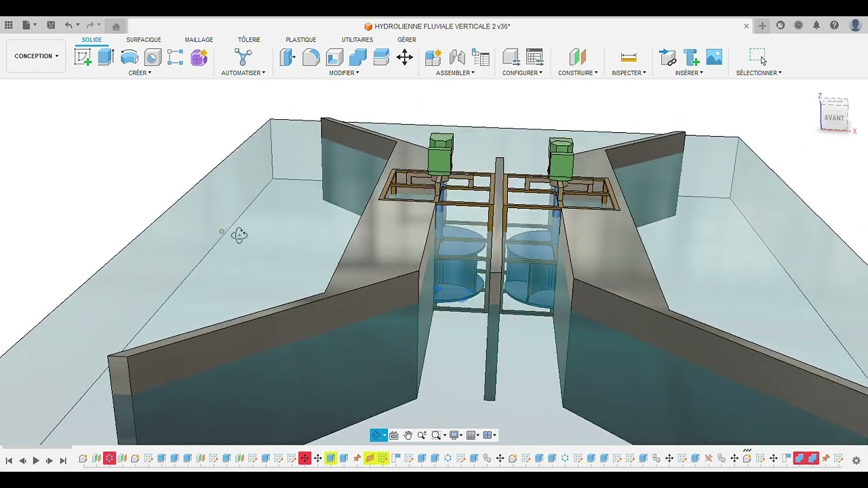This screenshot has width=868, height=488.
Task: Activate the Measure ruler tool
Action: point(629,58)
